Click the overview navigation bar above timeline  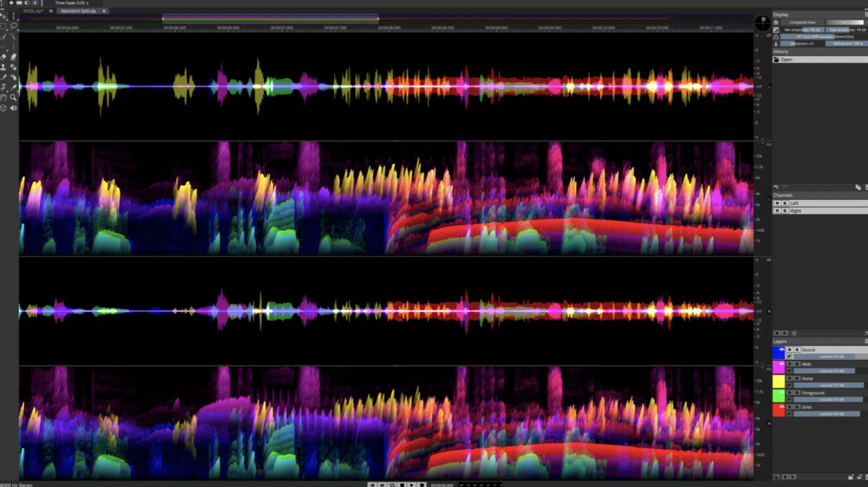(386, 19)
